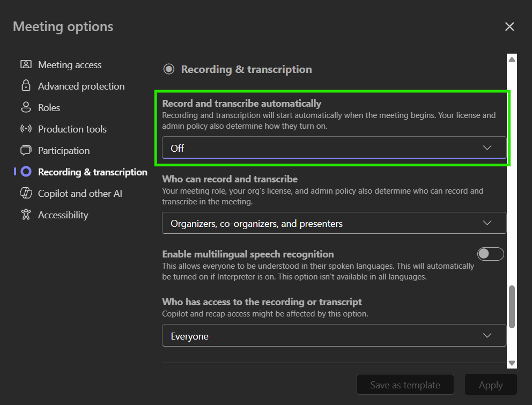Click the Recording & transcription section heading

pos(246,69)
